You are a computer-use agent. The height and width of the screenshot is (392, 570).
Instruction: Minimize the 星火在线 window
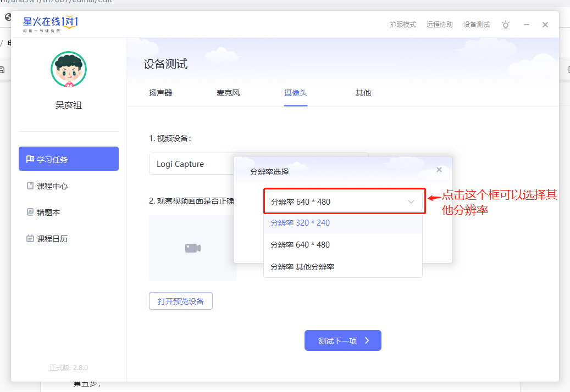(527, 25)
